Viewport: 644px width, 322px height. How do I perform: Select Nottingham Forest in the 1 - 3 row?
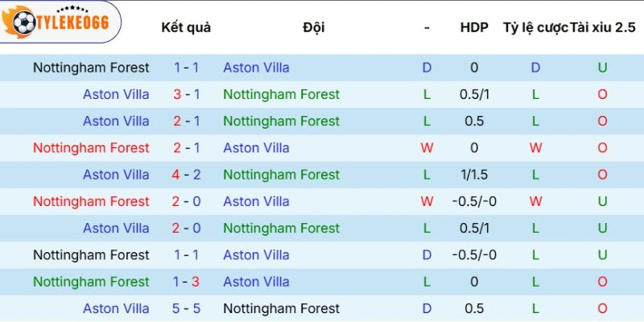click(91, 282)
